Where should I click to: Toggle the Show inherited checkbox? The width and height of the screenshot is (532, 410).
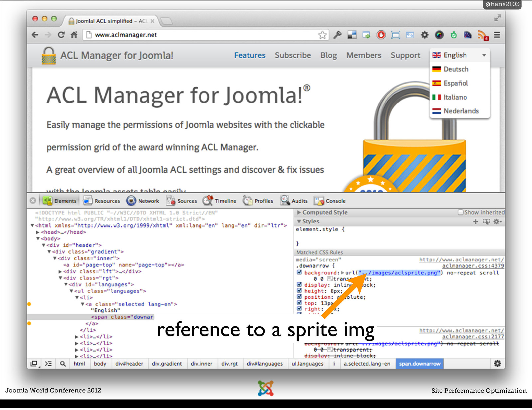[x=461, y=212]
